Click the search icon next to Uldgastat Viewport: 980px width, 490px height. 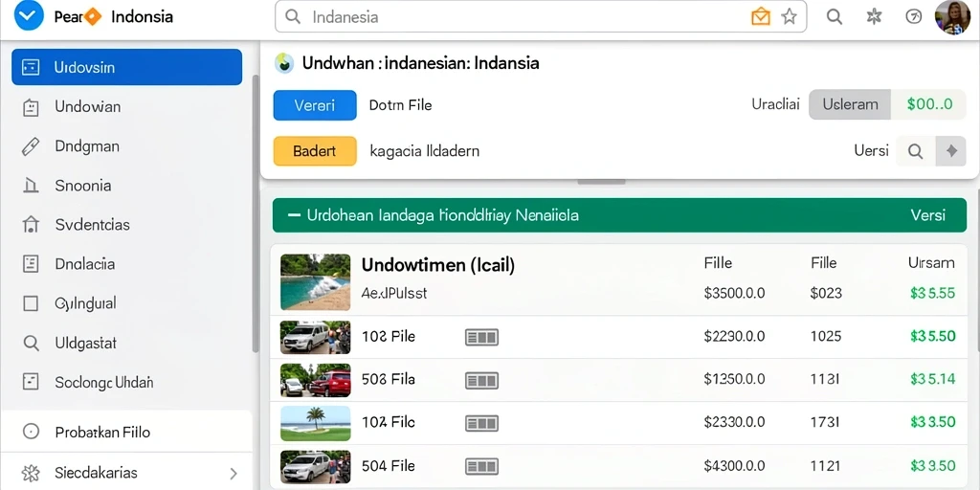[31, 344]
